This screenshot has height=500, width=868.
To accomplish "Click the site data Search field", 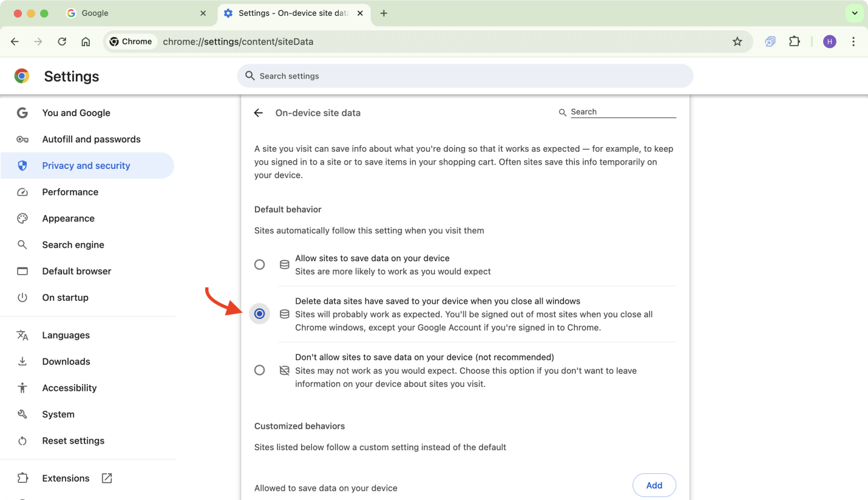I will point(623,112).
